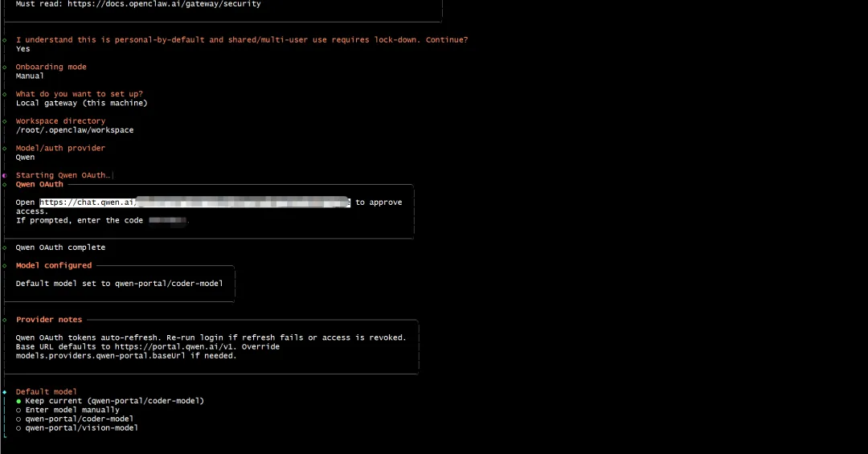Click 'Local gateway (this machine)' answer

click(x=81, y=103)
